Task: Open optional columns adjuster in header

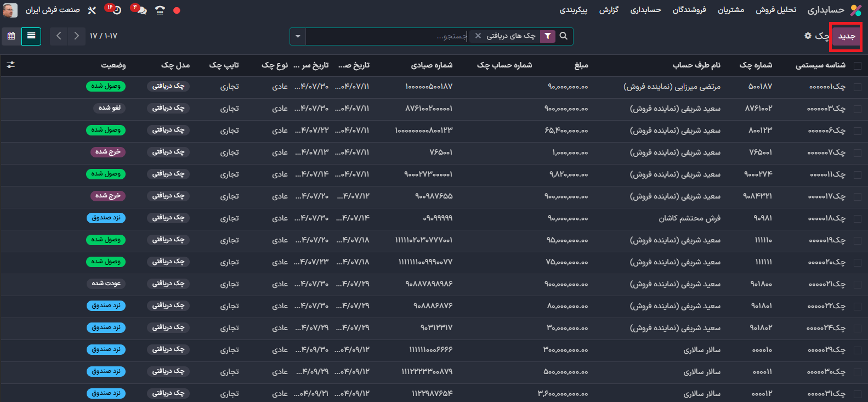Action: click(x=10, y=65)
